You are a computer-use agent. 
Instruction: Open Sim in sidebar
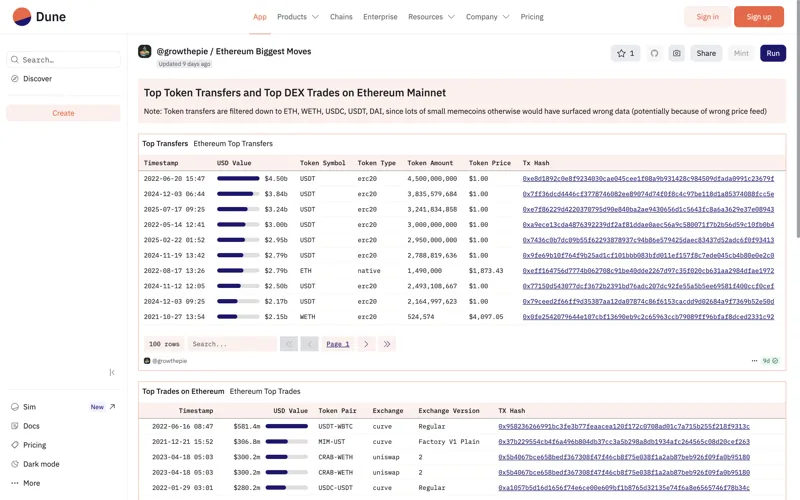[30, 407]
